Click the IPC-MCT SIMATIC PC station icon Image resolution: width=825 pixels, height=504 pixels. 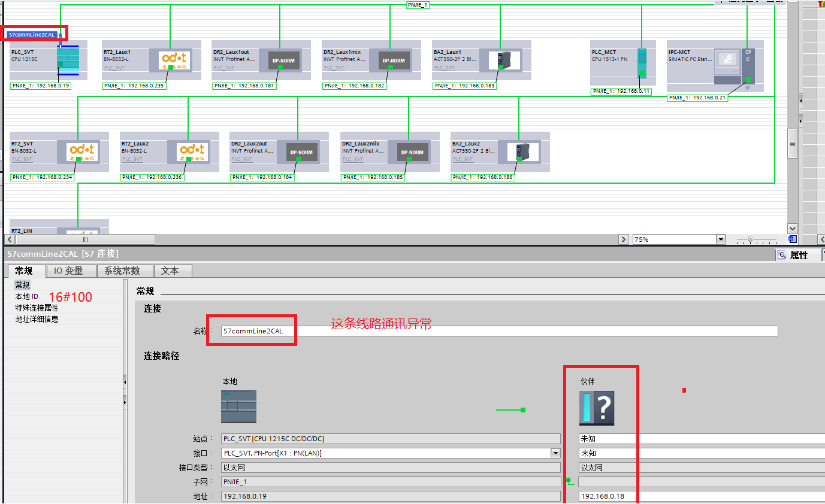(x=729, y=63)
